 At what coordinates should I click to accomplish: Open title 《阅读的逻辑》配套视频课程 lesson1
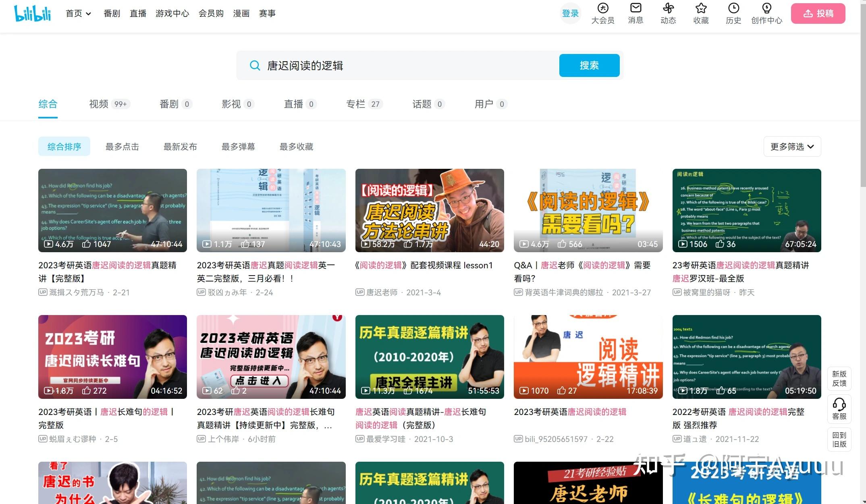pyautogui.click(x=424, y=265)
